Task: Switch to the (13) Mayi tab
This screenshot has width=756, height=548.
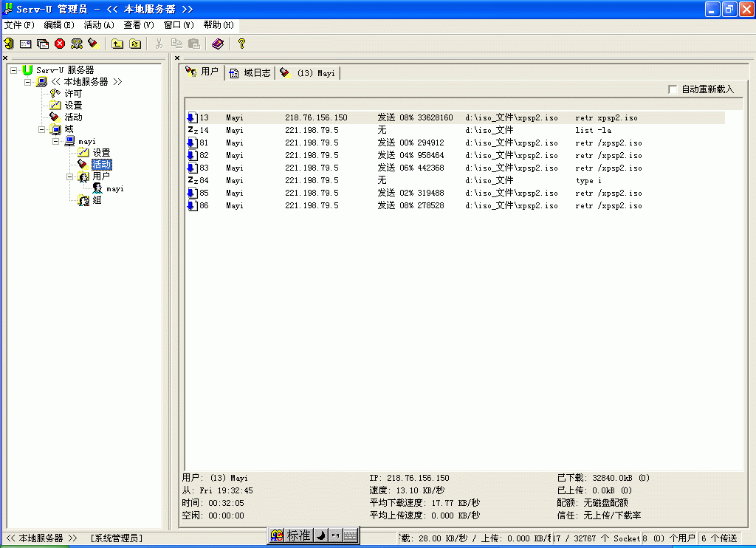Action: click(x=308, y=73)
